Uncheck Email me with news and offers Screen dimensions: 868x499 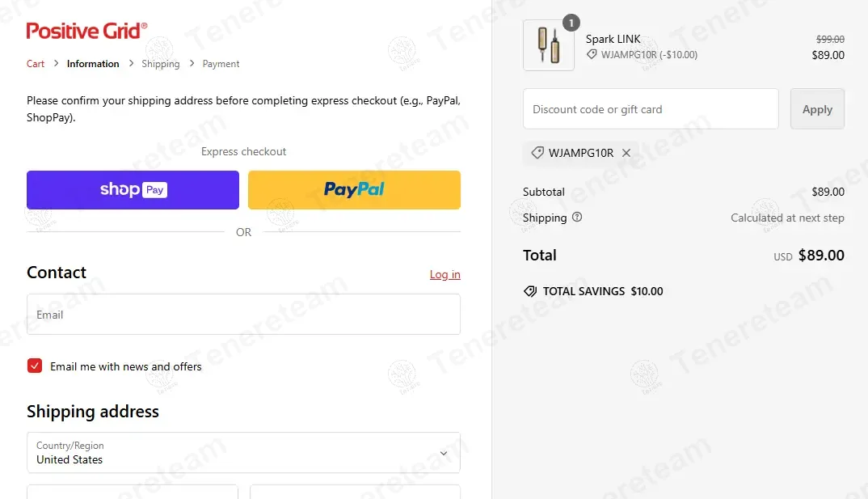tap(35, 366)
